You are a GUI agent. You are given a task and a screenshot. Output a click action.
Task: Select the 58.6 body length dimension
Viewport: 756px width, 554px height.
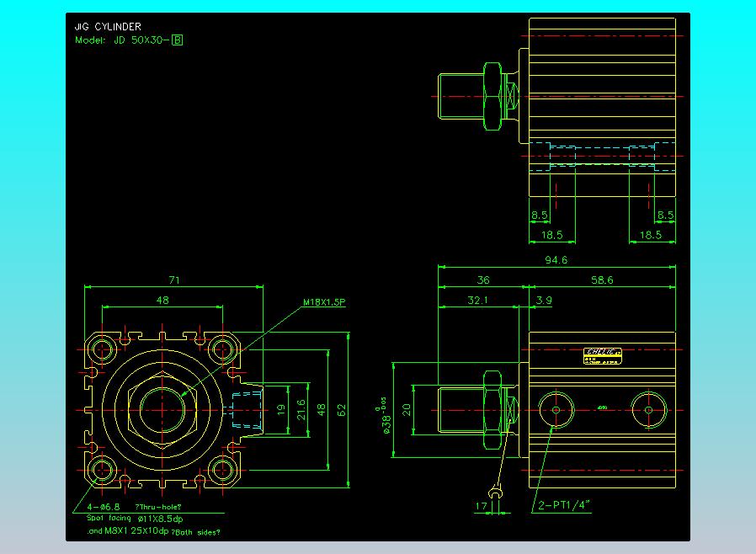click(602, 280)
